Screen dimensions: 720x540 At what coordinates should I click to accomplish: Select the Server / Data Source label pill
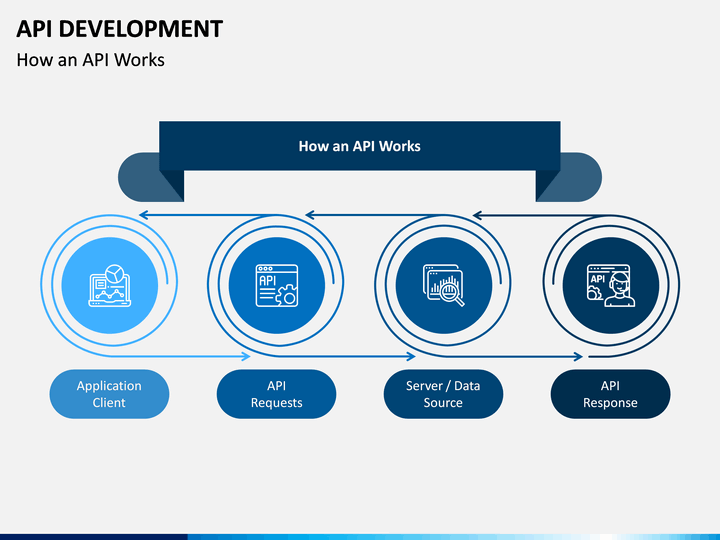(x=443, y=394)
